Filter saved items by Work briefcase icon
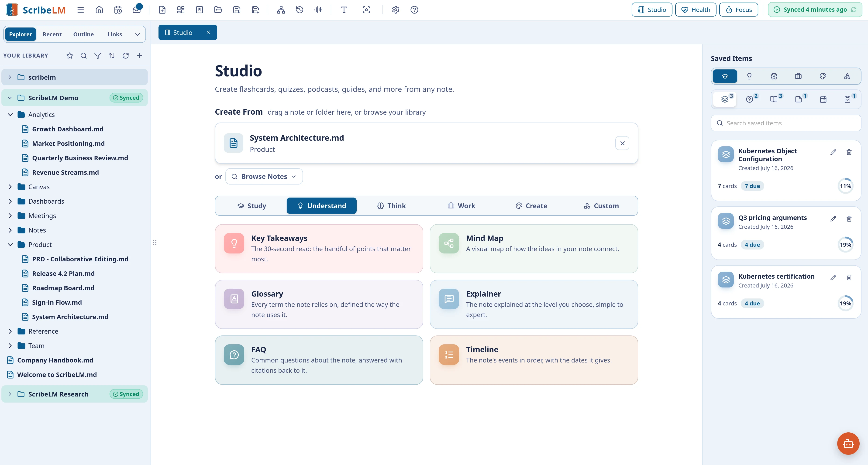Screen dimensions: 868x465 coord(798,76)
